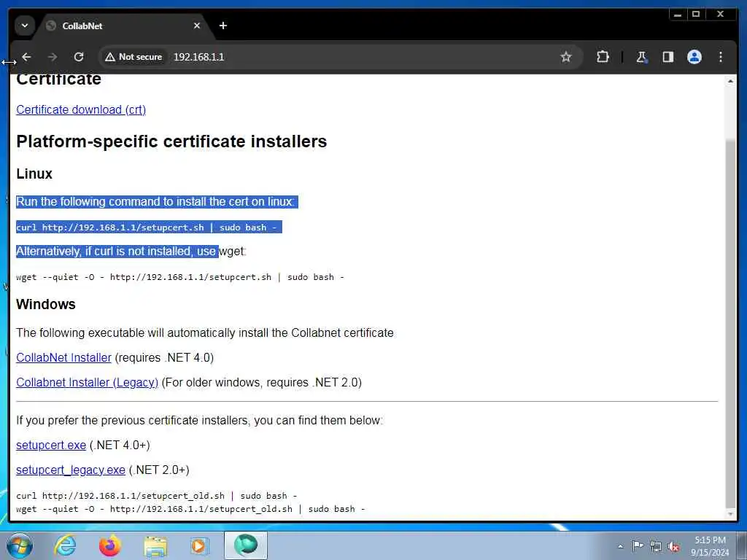This screenshot has height=560, width=747.
Task: Click the wget setupcert_old.sh command line
Action: click(x=190, y=509)
